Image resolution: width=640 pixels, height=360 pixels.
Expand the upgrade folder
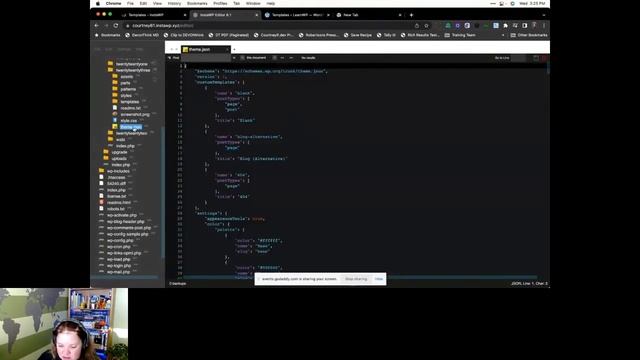119,152
